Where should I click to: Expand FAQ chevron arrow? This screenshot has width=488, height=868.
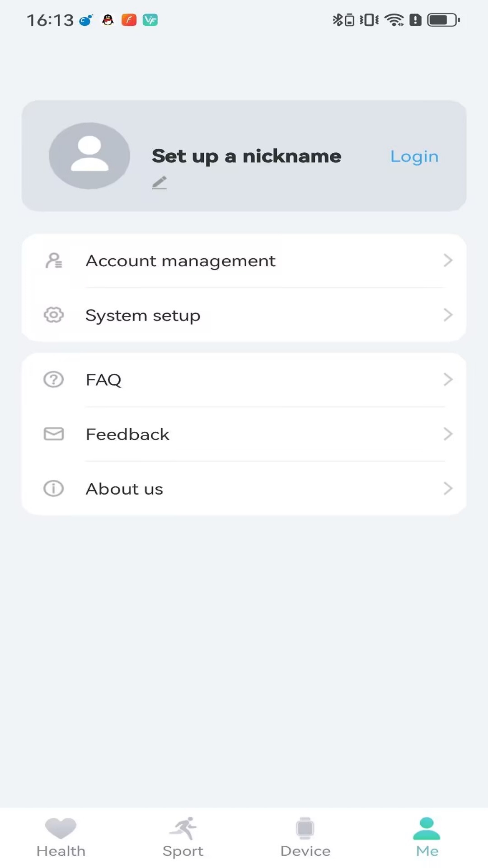click(448, 379)
